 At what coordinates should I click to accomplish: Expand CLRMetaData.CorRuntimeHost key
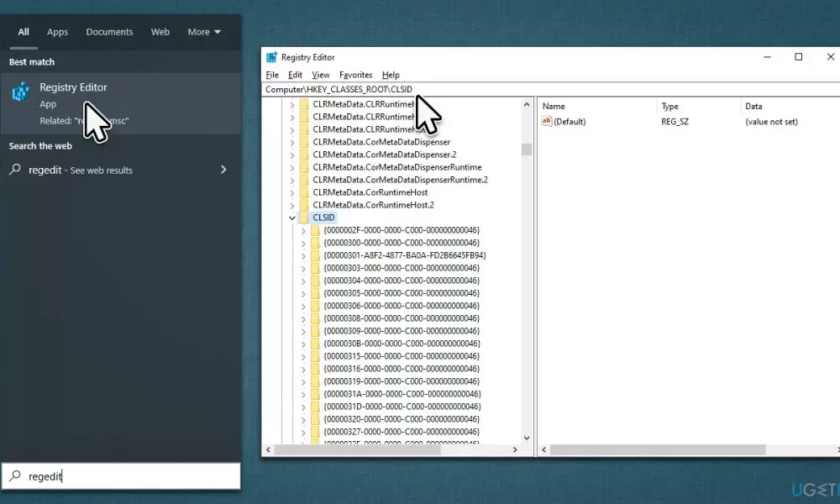click(x=292, y=192)
